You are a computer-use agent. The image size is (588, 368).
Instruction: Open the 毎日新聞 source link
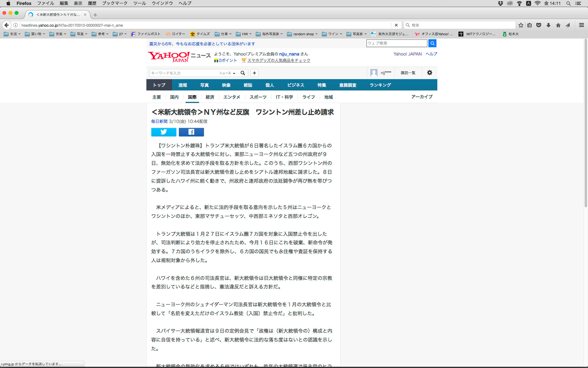pyautogui.click(x=159, y=121)
